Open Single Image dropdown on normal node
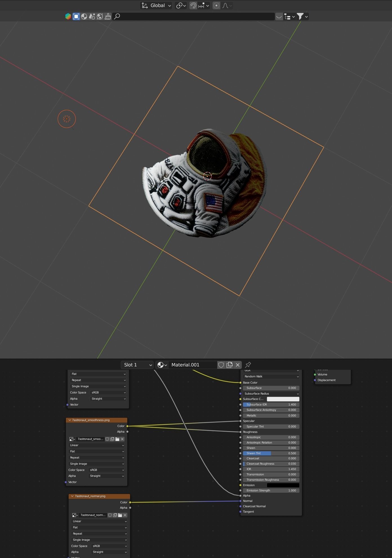This screenshot has width=392, height=558. tap(99, 540)
